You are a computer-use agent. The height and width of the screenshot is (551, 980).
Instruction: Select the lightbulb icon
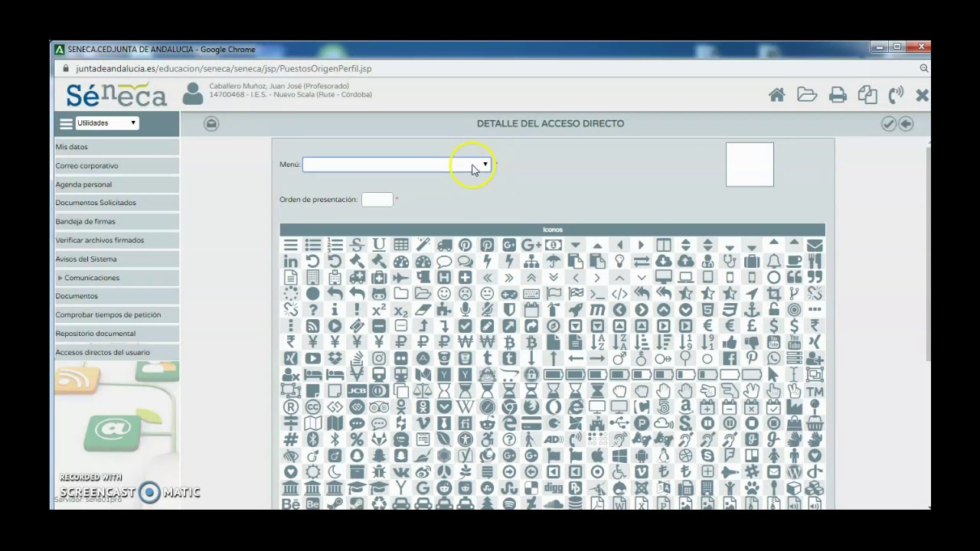pyautogui.click(x=619, y=261)
